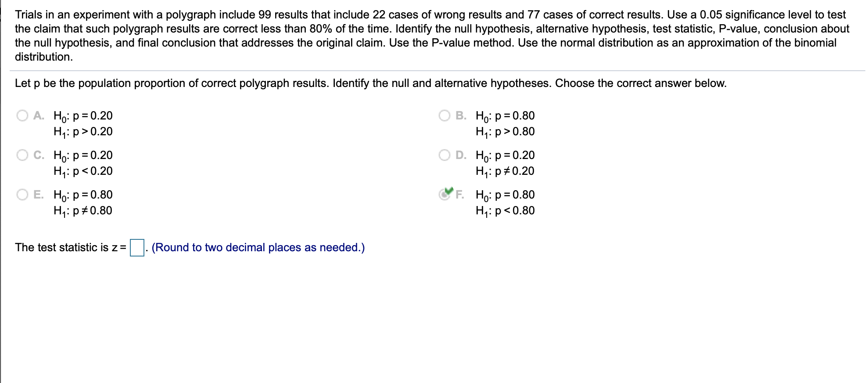The width and height of the screenshot is (868, 383).
Task: Click the letter label F next to the checkmark
Action: (459, 194)
